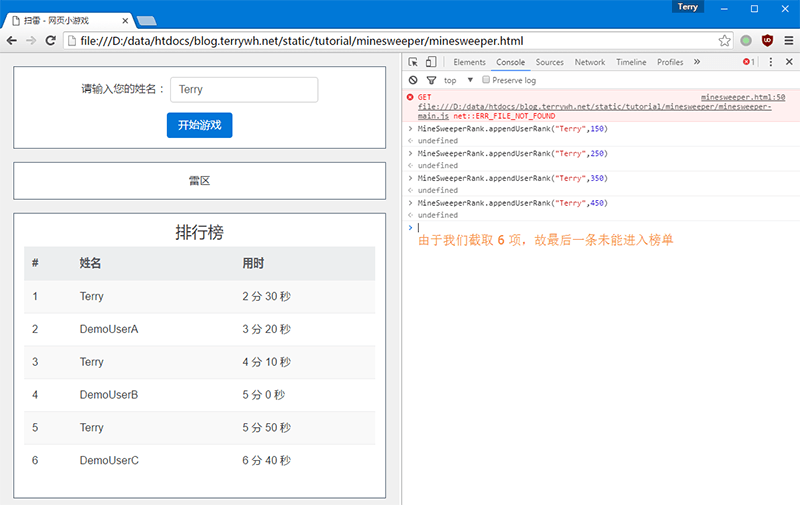Click the 用时 column header
Image resolution: width=800 pixels, height=505 pixels.
coord(253,263)
